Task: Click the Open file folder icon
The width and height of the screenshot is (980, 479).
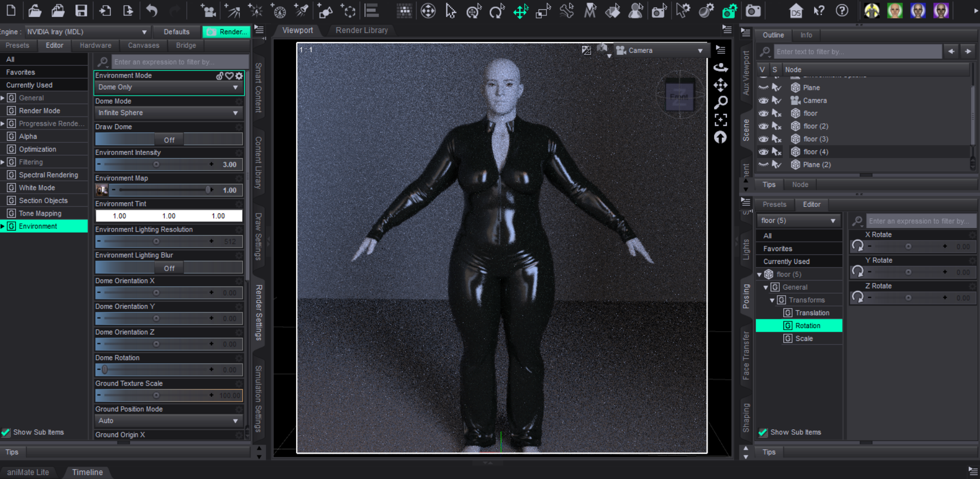Action: 34,10
